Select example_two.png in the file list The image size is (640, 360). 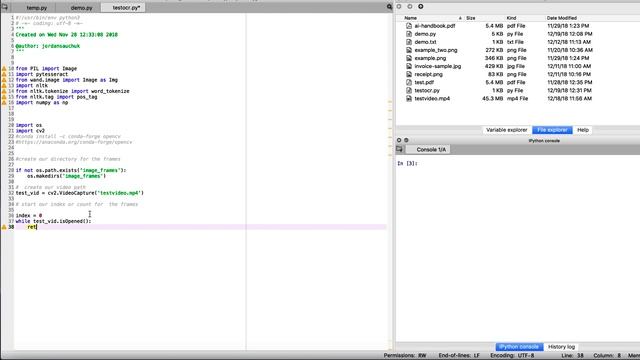(436, 50)
